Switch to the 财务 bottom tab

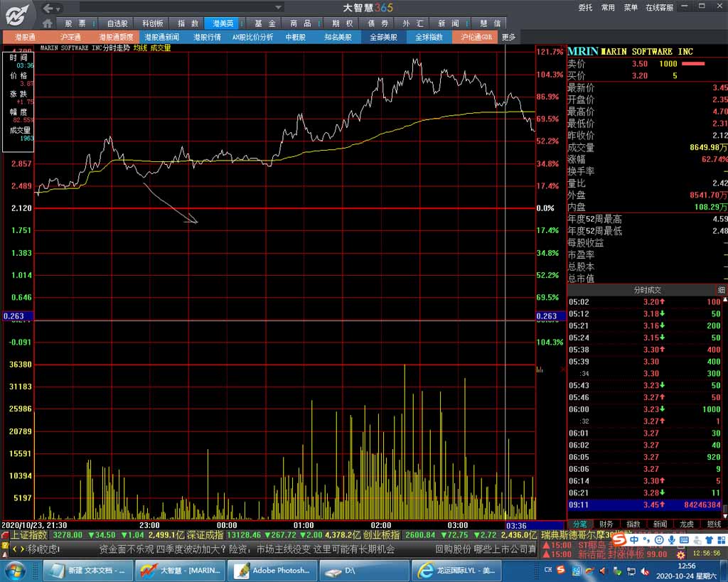click(606, 524)
